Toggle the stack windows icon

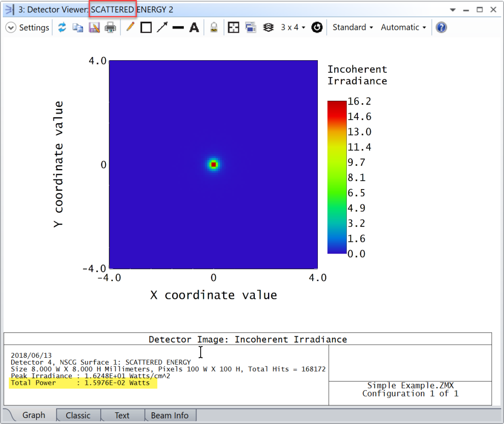click(268, 27)
